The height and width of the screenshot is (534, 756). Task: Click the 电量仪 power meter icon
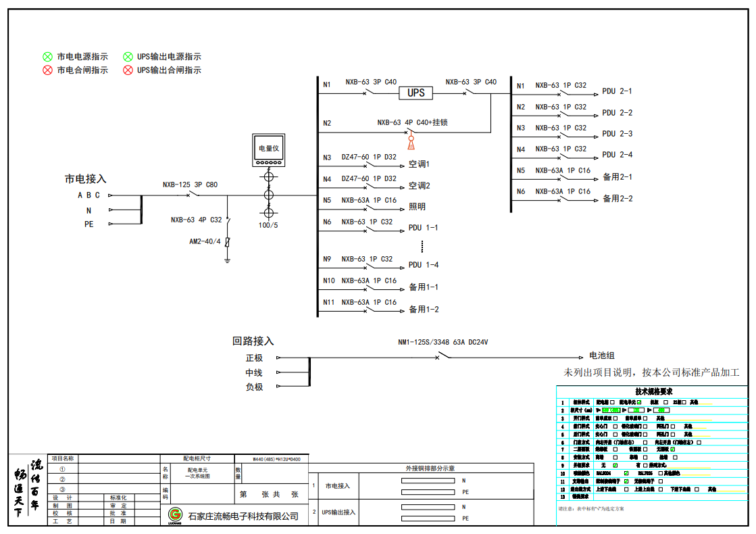coord(268,150)
